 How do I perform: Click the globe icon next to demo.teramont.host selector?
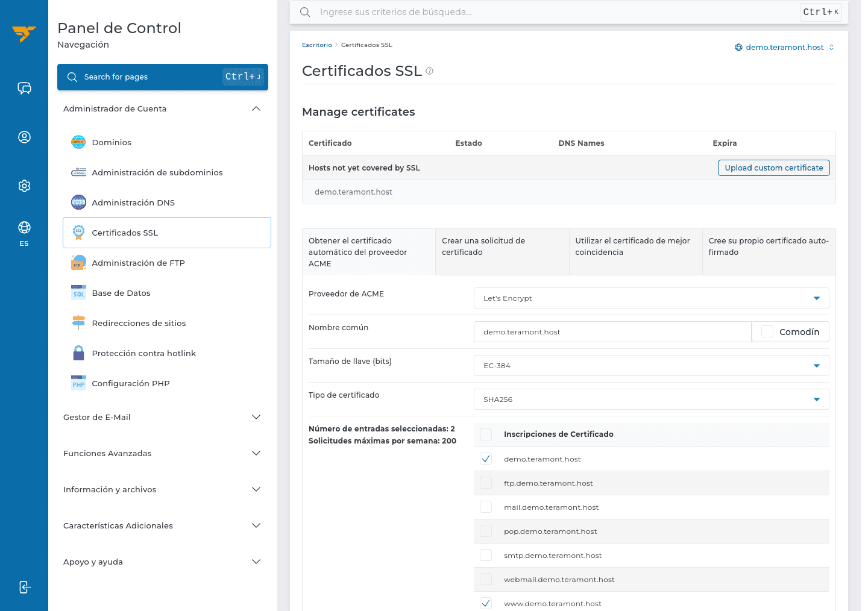click(x=738, y=48)
